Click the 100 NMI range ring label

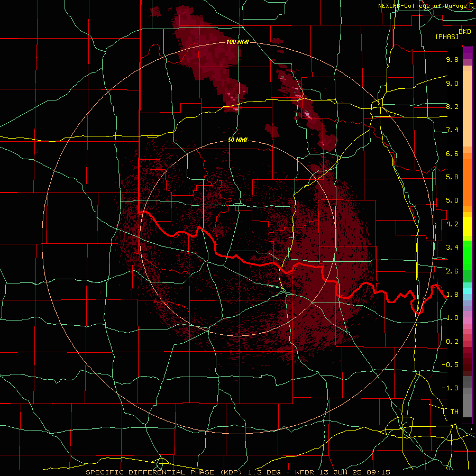237,42
